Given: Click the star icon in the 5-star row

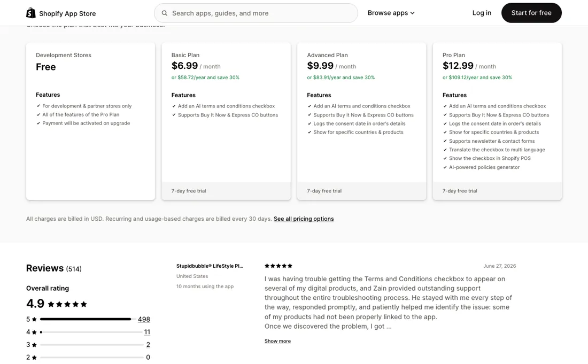Looking at the screenshot, I should [34, 320].
